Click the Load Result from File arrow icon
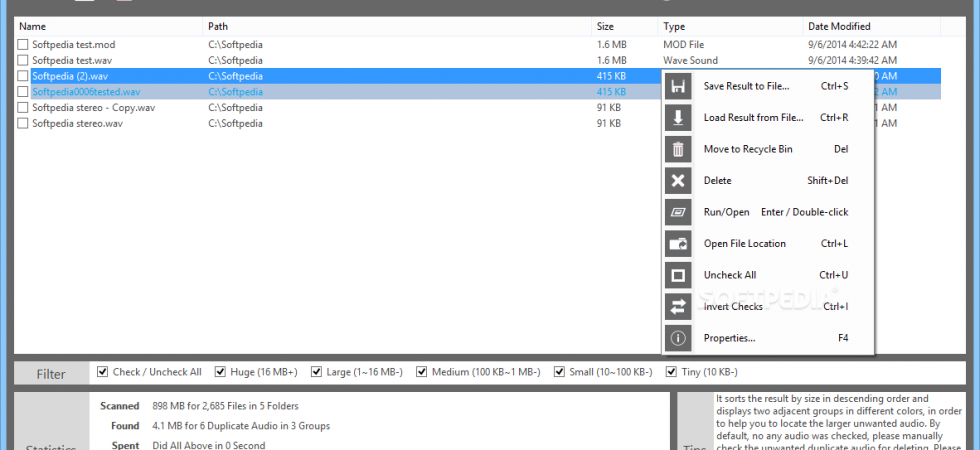Screen dimensions: 980x450 678,118
